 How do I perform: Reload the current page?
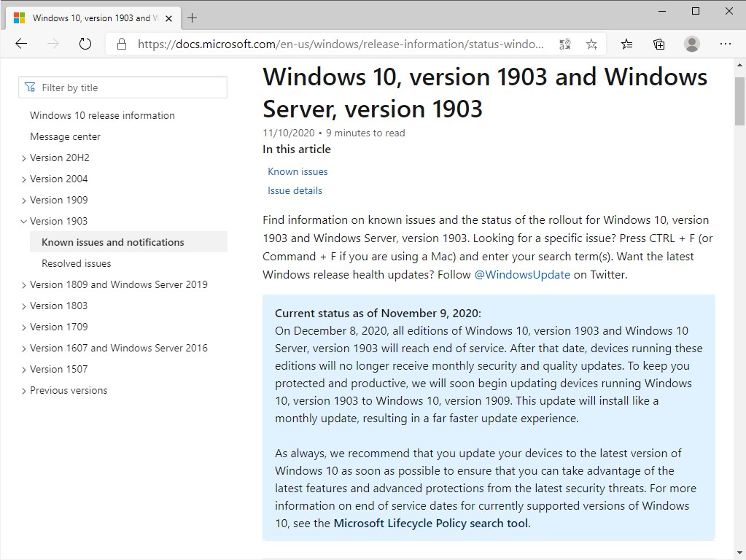click(85, 44)
